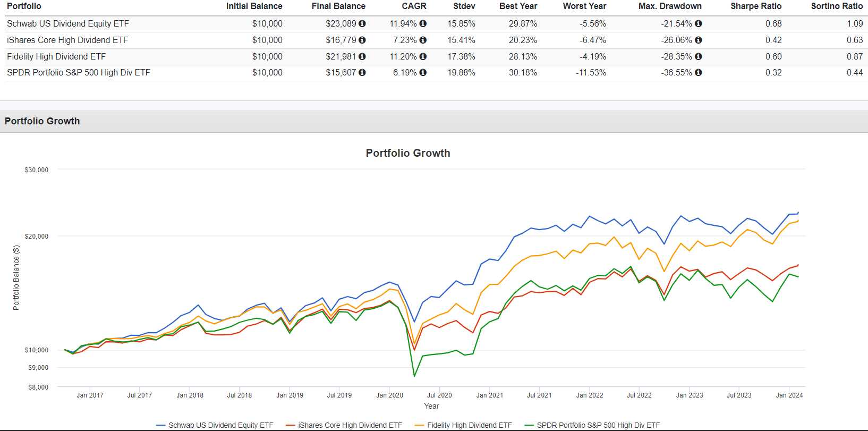Select the Portfolio column header
The image size is (868, 431).
click(x=24, y=6)
